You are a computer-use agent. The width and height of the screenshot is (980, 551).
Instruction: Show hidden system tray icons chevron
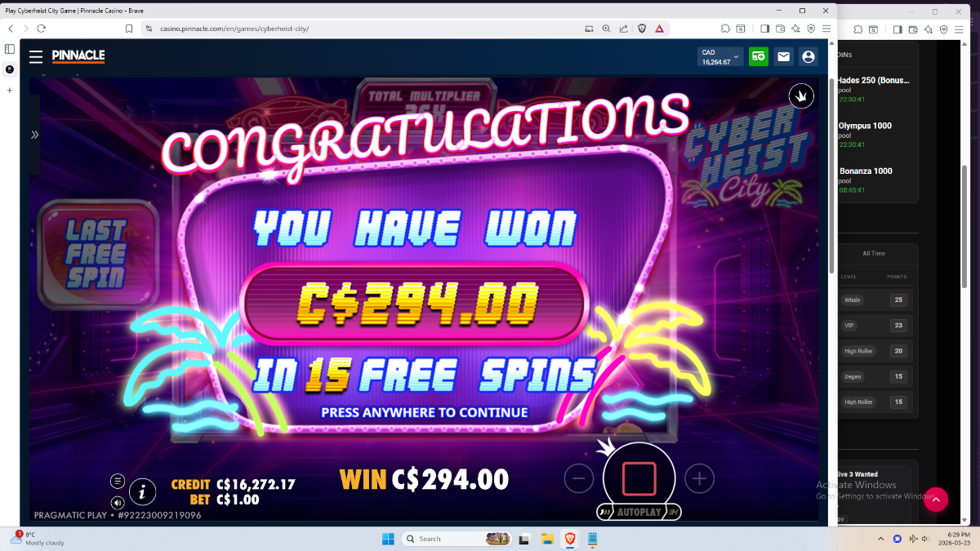tap(881, 539)
